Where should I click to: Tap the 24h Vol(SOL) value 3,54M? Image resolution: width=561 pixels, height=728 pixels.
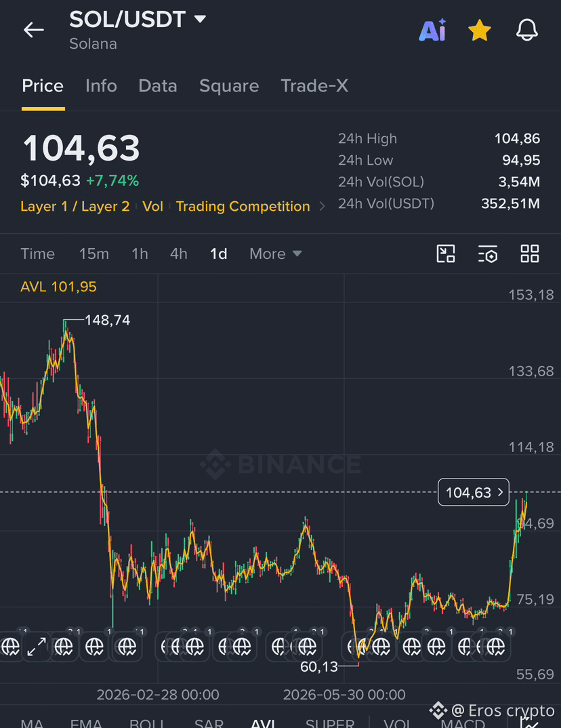[519, 182]
